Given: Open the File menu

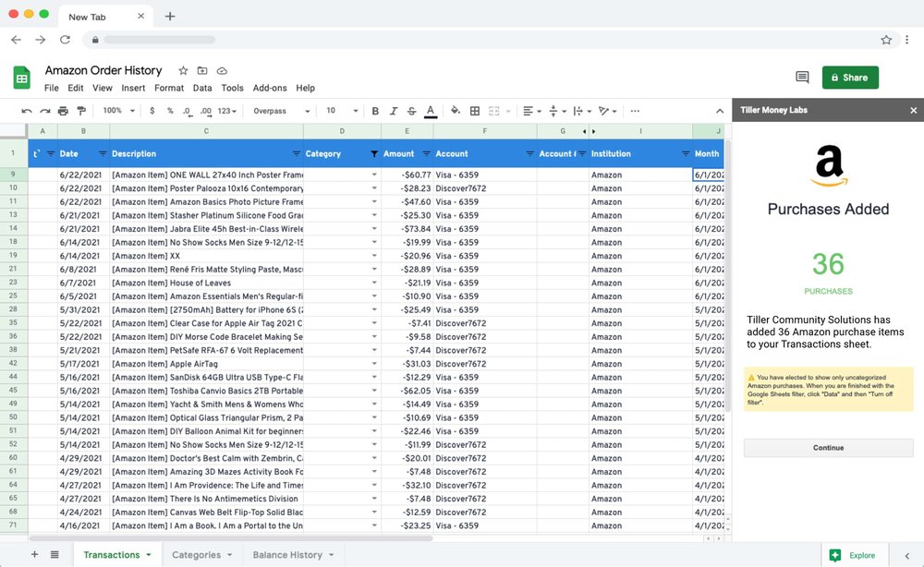Looking at the screenshot, I should click(x=51, y=88).
